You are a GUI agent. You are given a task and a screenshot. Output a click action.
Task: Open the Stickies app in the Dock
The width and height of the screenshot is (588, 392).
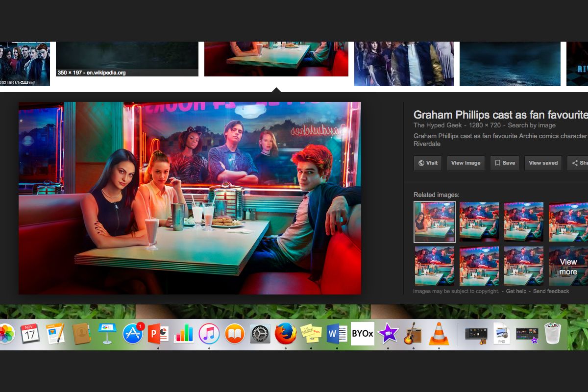[x=311, y=334]
